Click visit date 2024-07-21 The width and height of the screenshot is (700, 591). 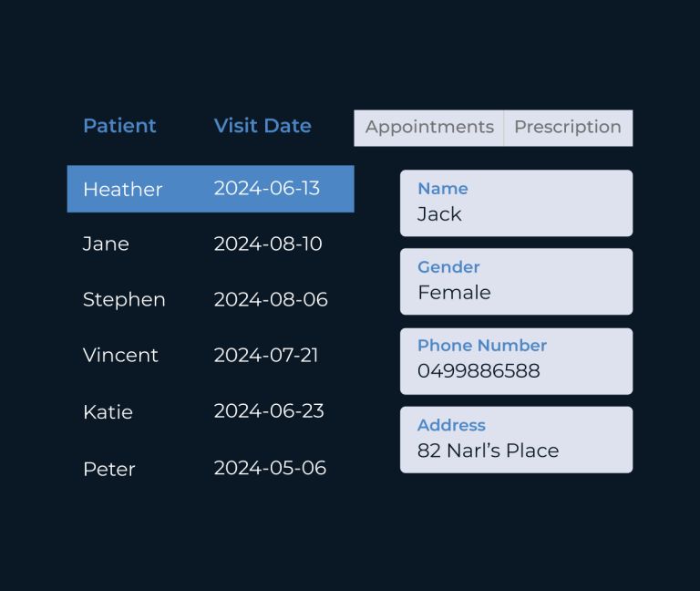click(x=266, y=355)
